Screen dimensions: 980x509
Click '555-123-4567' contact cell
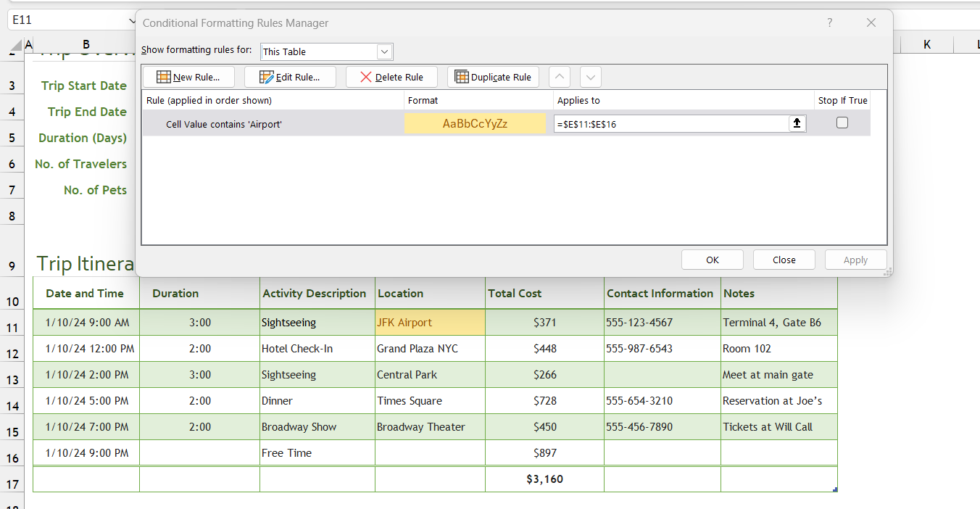(x=663, y=323)
